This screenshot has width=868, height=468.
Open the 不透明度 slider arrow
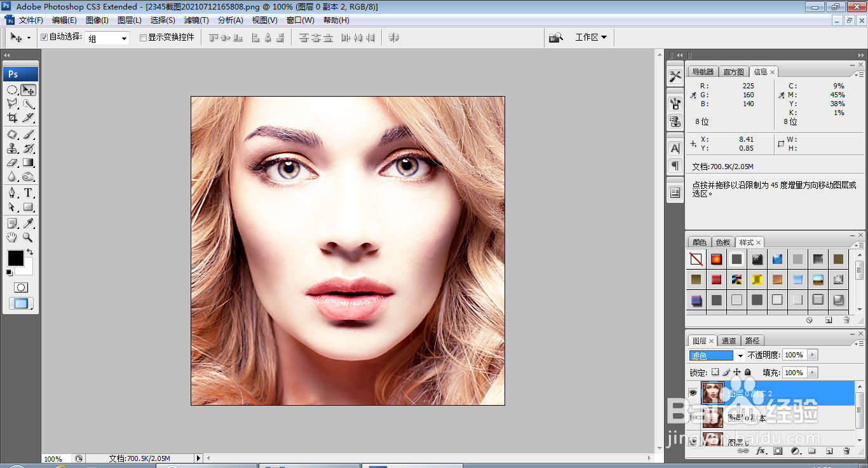tap(812, 355)
